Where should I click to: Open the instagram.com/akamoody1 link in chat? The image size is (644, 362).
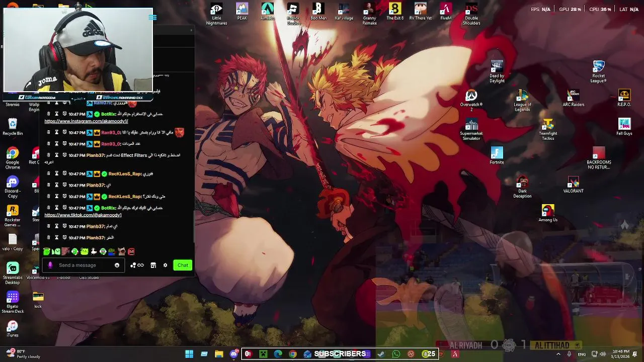pos(86,121)
